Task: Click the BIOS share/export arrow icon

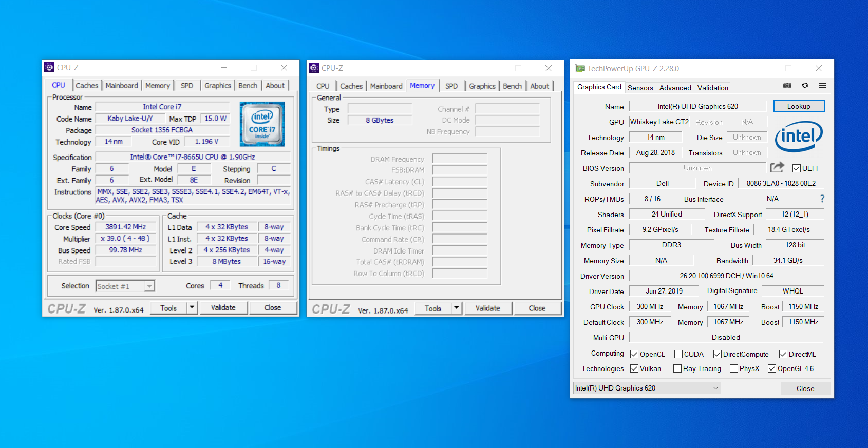Action: [777, 167]
